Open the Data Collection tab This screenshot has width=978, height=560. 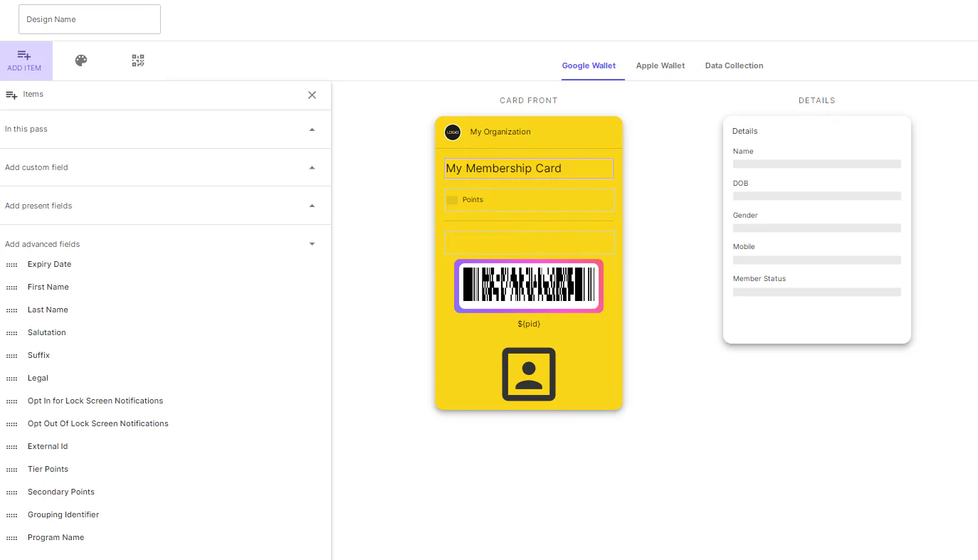point(734,65)
